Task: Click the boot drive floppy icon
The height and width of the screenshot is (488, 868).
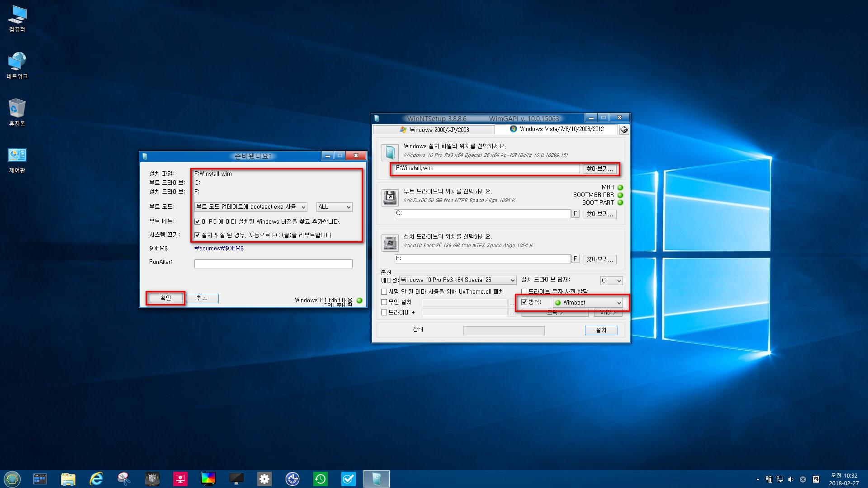Action: click(x=390, y=198)
